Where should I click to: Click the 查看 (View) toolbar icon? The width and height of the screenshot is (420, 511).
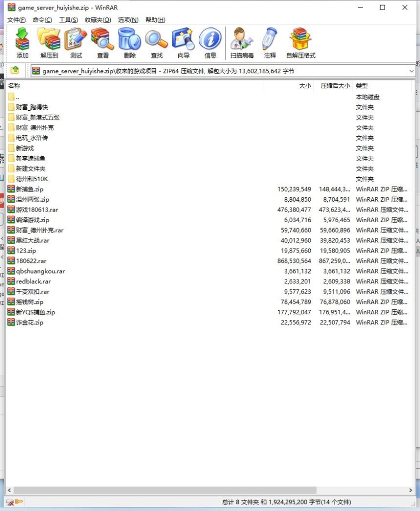pyautogui.click(x=103, y=43)
